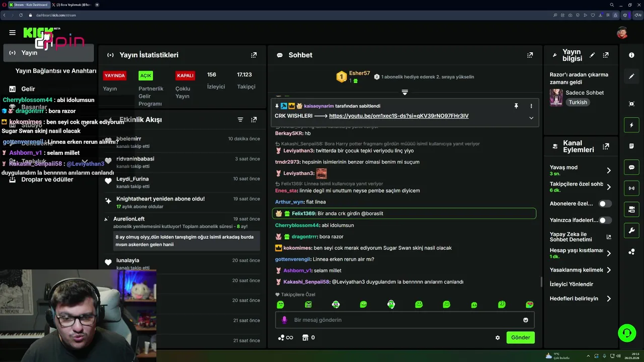Viewport: 644px width, 362px height.
Task: Click the notes icon in right sidebar
Action: pyautogui.click(x=631, y=146)
